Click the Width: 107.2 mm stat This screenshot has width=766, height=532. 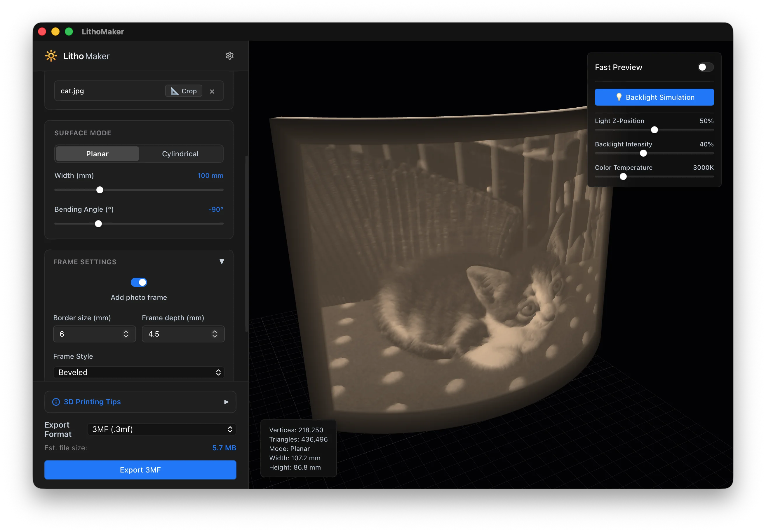pyautogui.click(x=295, y=458)
